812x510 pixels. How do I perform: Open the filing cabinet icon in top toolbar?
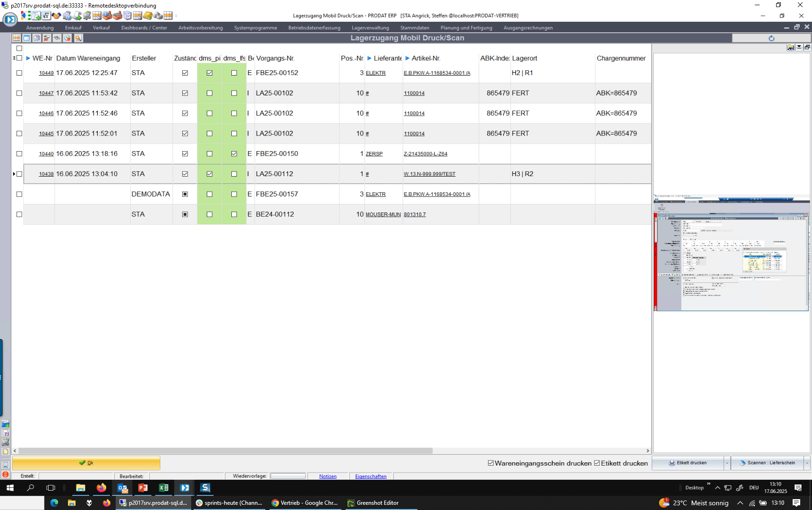tap(127, 16)
